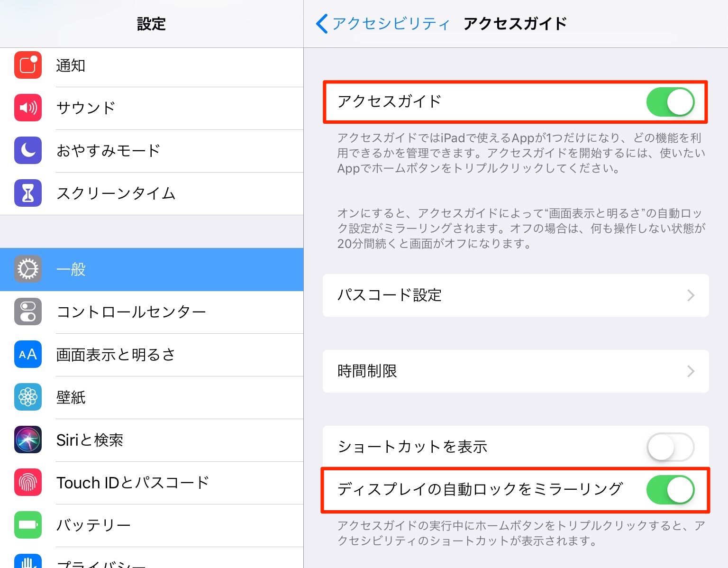Open the Siriと検索 settings row
The height and width of the screenshot is (568, 728).
click(x=152, y=440)
